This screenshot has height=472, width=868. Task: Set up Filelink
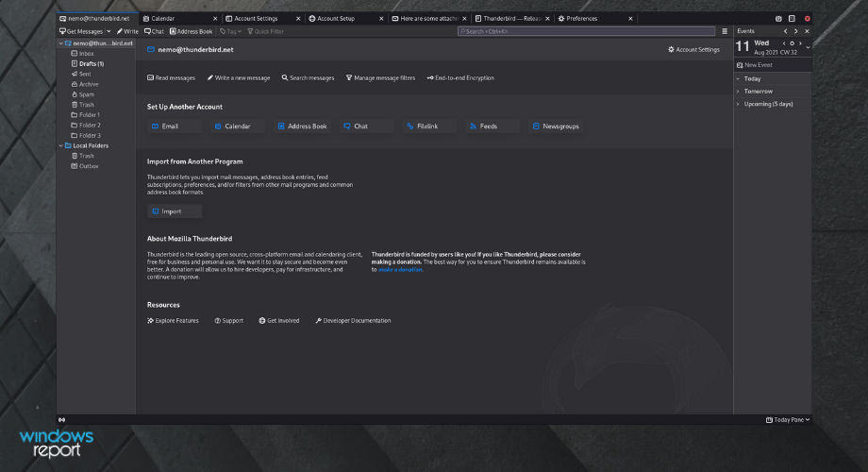[x=429, y=126]
